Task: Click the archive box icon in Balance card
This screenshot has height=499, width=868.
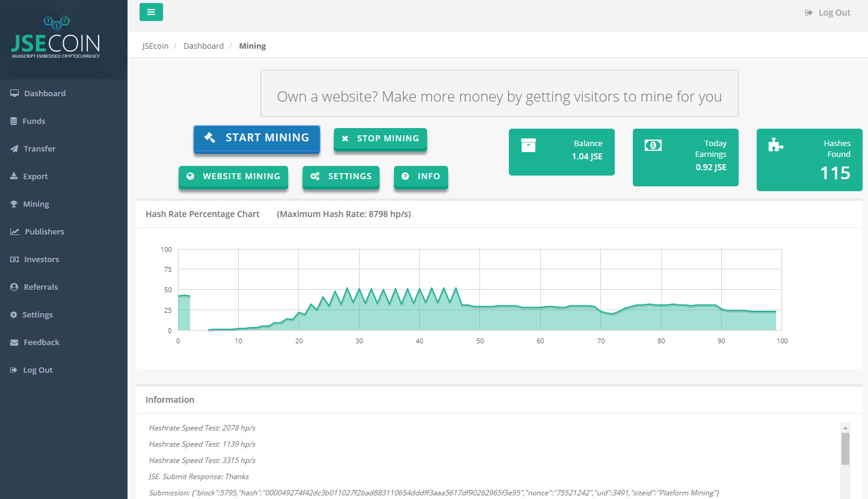Action: coord(528,145)
